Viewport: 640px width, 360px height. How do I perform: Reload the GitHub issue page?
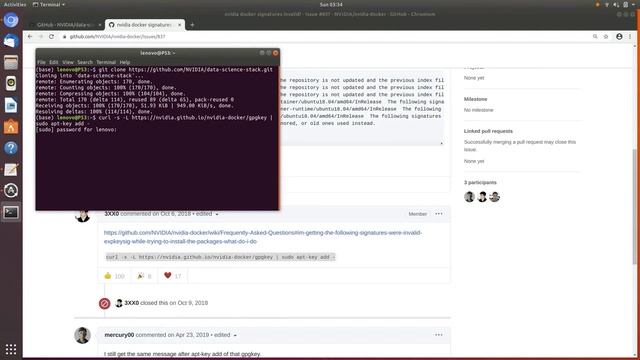(51, 36)
